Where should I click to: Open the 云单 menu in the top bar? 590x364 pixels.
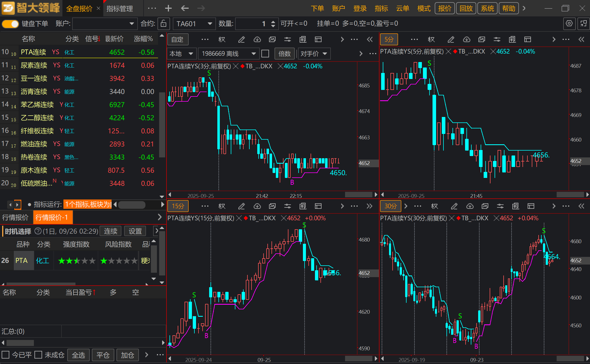tap(402, 8)
